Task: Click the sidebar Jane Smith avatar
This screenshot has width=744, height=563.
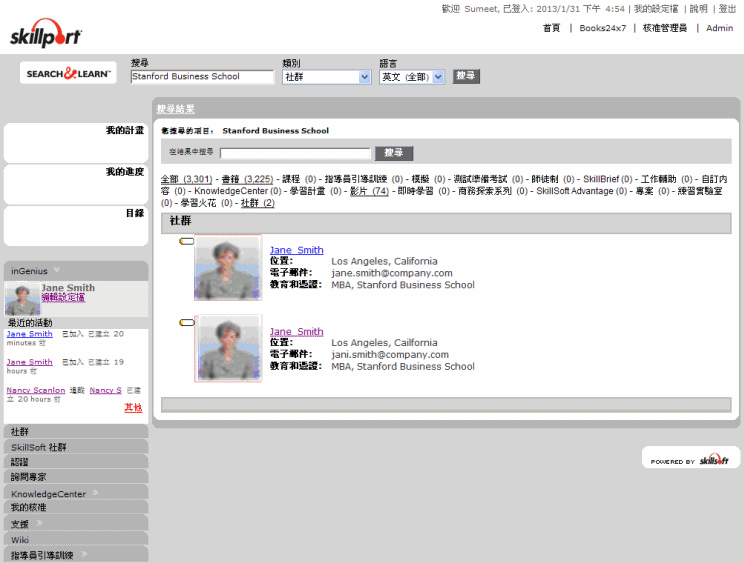Action: [22, 299]
